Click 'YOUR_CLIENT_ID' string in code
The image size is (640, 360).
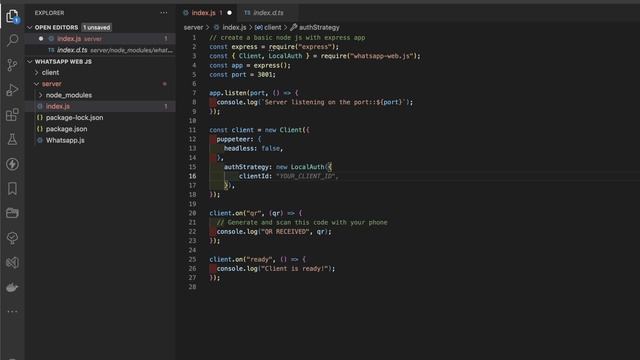(306, 176)
